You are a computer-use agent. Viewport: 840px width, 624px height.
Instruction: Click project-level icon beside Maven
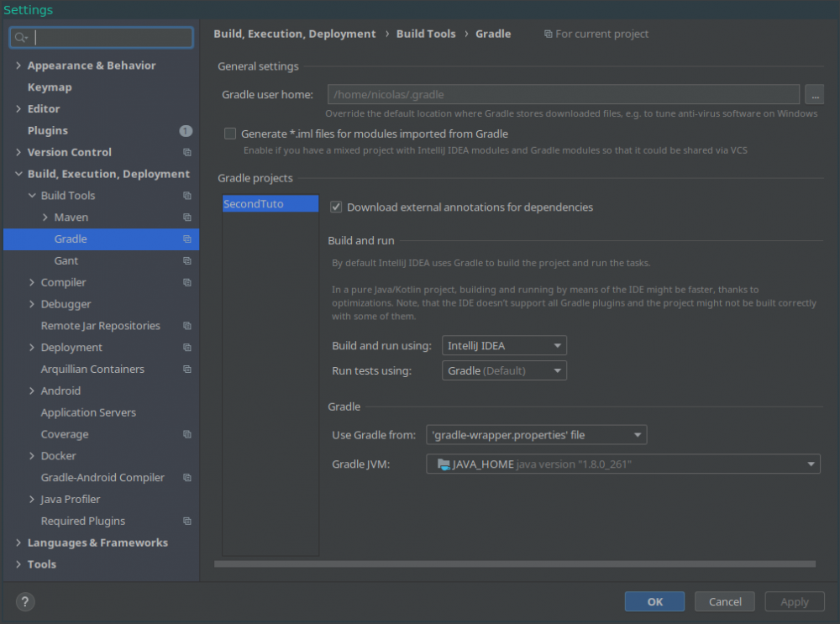187,218
